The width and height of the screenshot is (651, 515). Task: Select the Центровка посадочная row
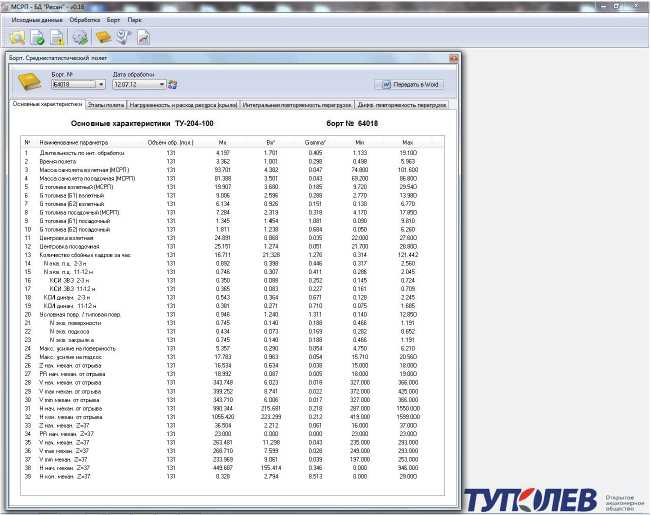tap(232, 247)
